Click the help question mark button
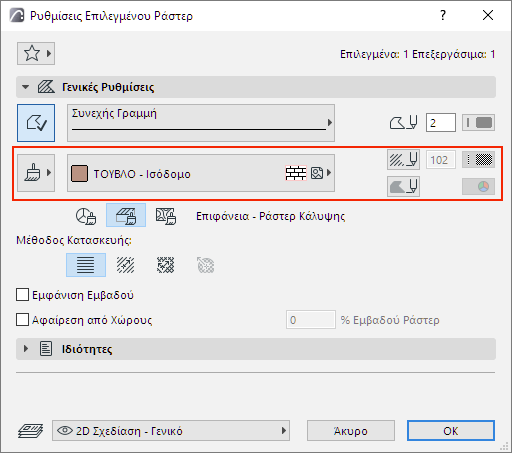The height and width of the screenshot is (453, 512). [443, 15]
